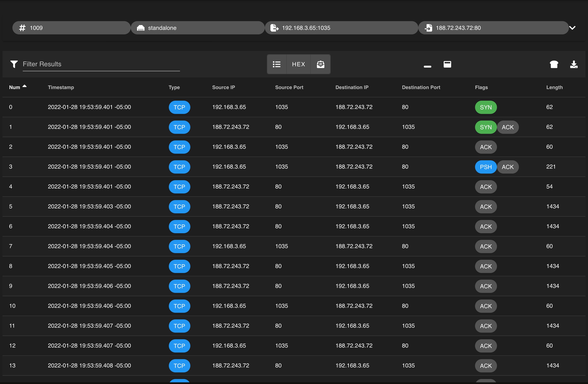Toggle the unwrap payload view icon
Viewport: 588px width, 384px height.
pos(320,64)
